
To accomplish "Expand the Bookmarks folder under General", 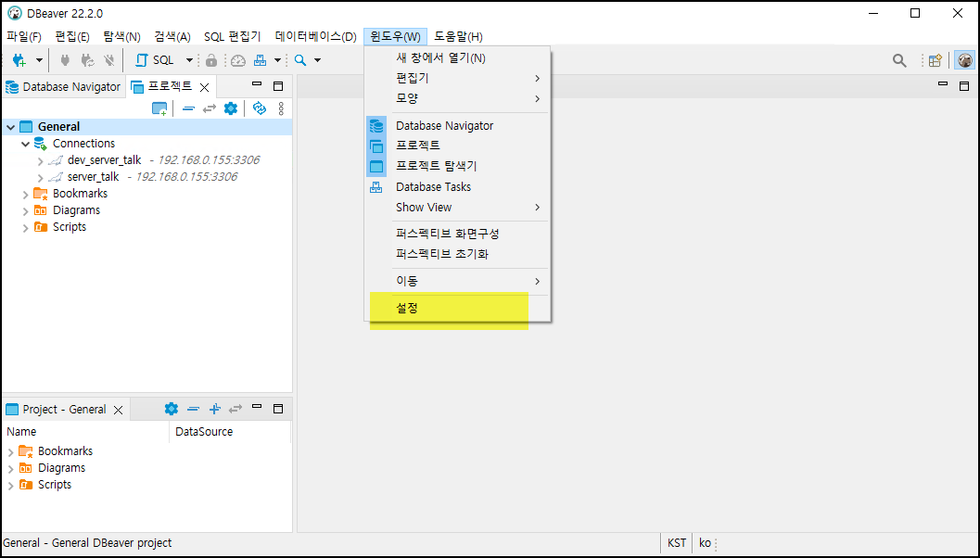I will [x=26, y=195].
